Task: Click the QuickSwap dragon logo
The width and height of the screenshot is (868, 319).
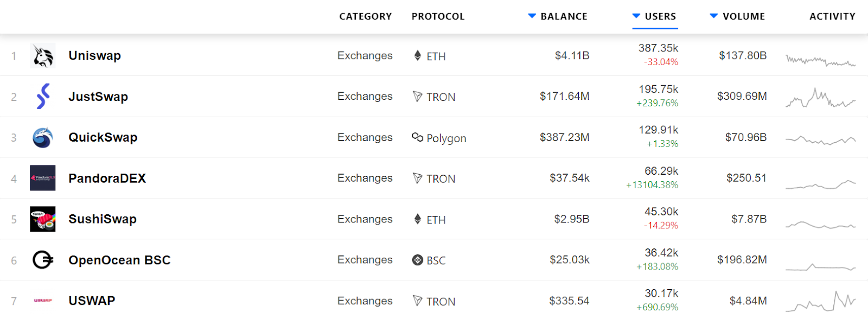Action: pyautogui.click(x=42, y=138)
